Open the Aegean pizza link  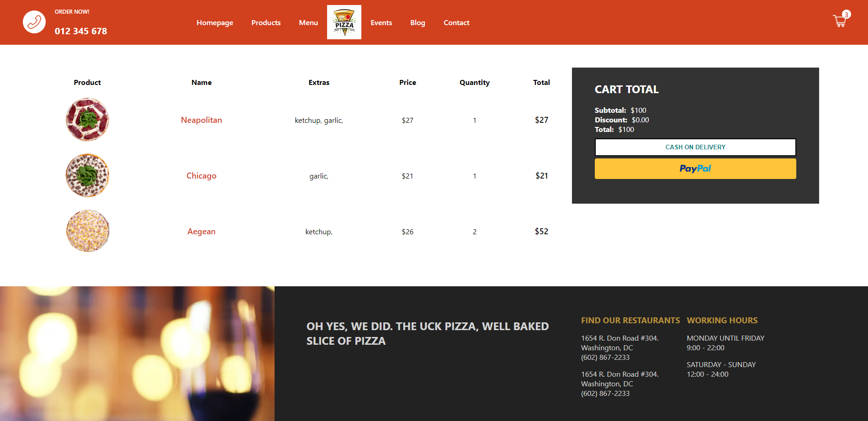tap(201, 232)
